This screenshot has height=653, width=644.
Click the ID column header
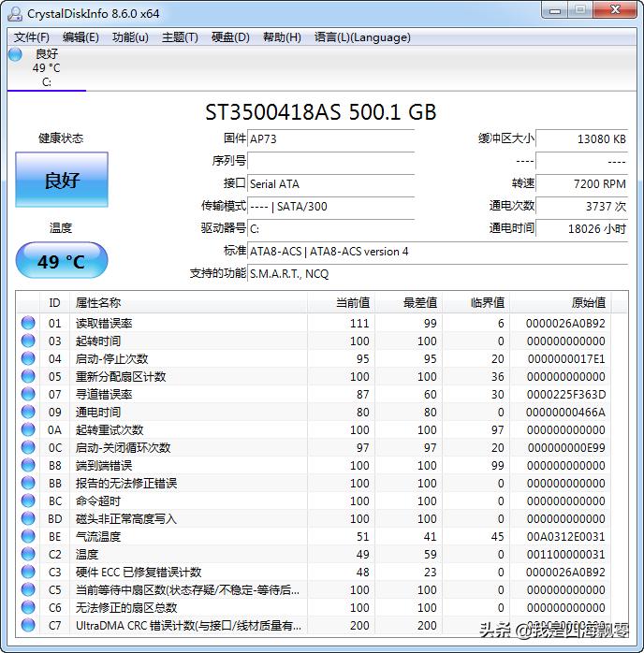55,303
